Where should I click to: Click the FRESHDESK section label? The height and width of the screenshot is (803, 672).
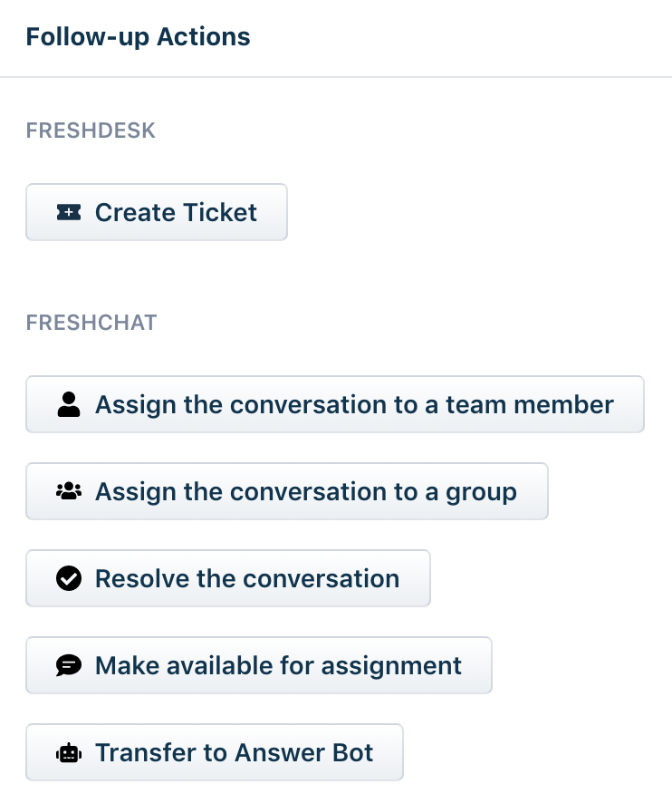(x=91, y=131)
